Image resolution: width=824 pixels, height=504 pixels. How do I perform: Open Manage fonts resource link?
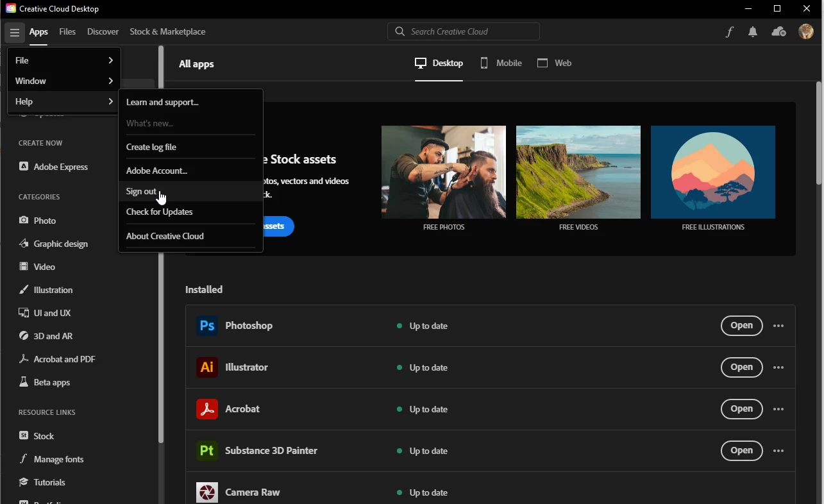point(51,459)
